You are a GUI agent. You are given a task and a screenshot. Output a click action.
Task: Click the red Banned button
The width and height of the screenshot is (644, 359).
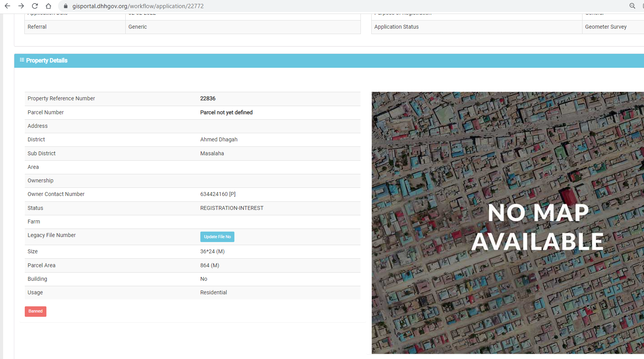pyautogui.click(x=36, y=311)
